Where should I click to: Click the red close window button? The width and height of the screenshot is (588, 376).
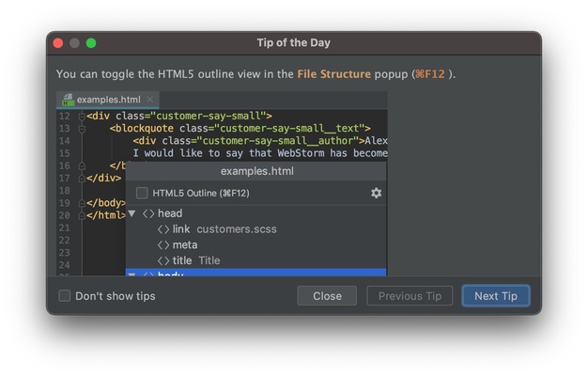tap(58, 43)
